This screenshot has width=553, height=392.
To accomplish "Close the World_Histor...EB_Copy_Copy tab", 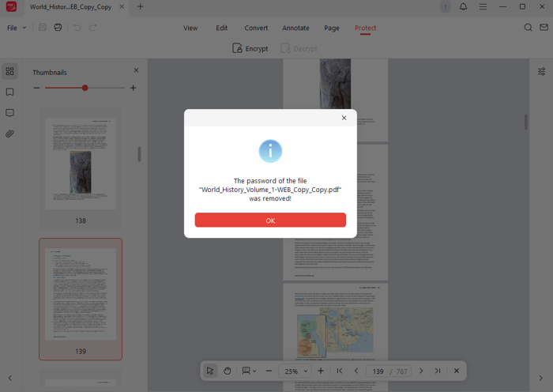I will coord(122,6).
